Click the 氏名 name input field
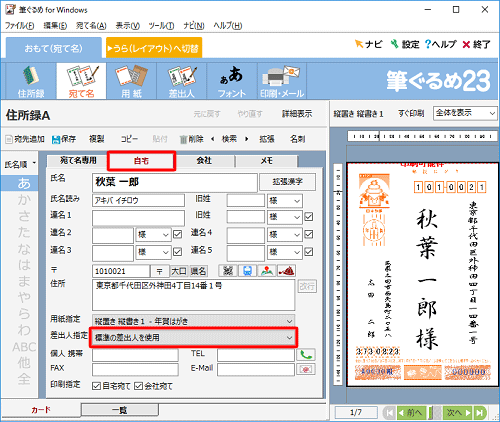Screen dimensions: 500x422 (x=175, y=182)
